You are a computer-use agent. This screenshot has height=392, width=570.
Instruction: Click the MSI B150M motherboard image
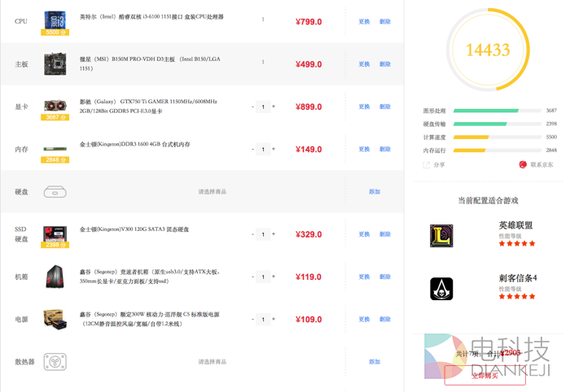[x=55, y=63]
